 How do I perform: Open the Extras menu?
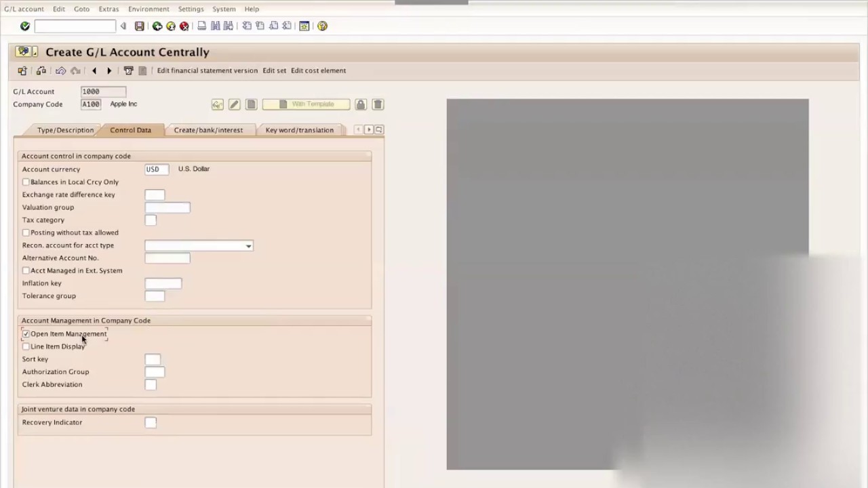pyautogui.click(x=108, y=9)
